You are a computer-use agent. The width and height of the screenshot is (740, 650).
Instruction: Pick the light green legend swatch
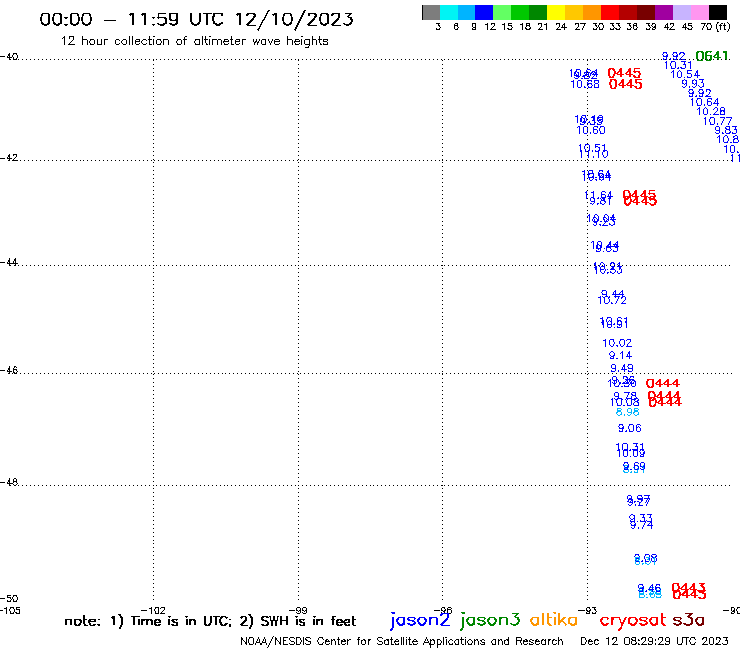click(502, 12)
